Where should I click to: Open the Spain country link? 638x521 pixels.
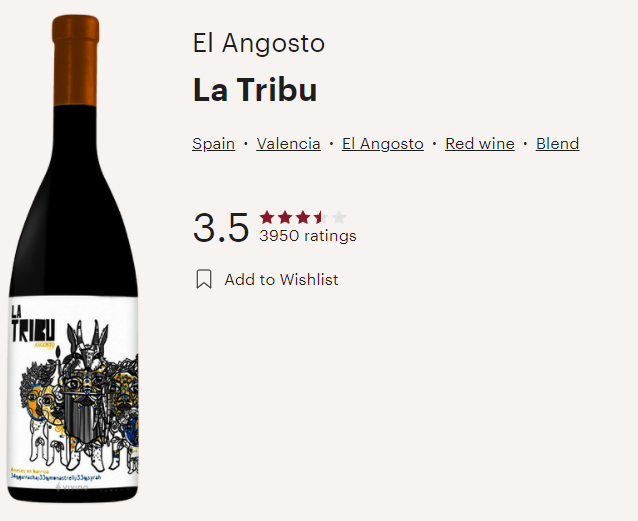click(213, 144)
